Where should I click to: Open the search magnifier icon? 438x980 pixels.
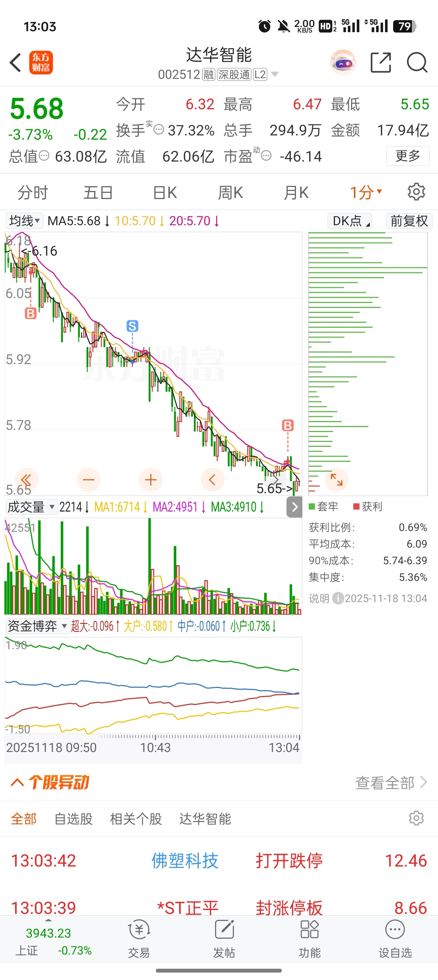click(417, 62)
